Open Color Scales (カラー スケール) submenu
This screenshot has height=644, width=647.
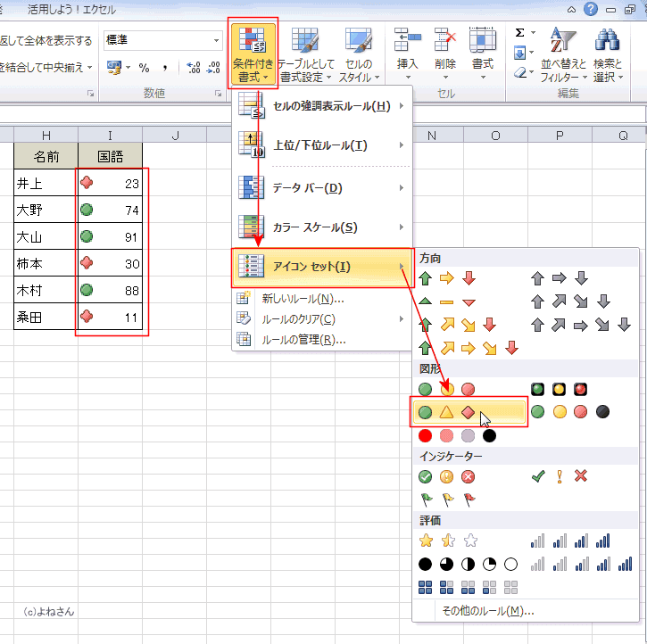[x=322, y=227]
